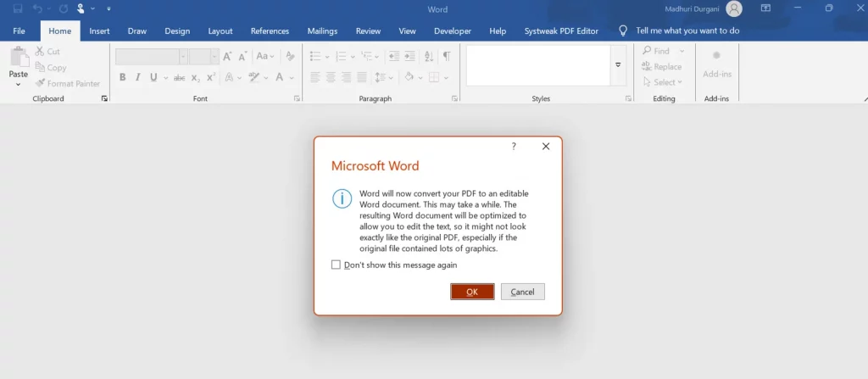
Task: Click the Replace command
Action: (662, 66)
